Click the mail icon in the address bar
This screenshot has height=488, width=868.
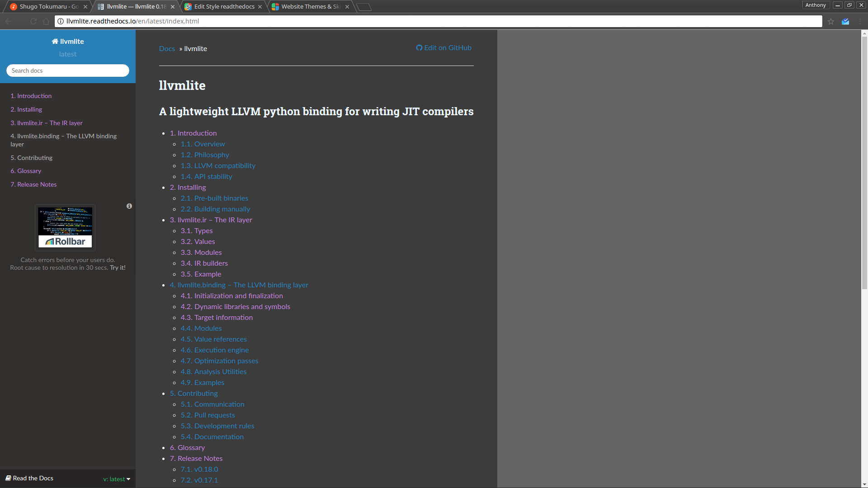(x=845, y=21)
